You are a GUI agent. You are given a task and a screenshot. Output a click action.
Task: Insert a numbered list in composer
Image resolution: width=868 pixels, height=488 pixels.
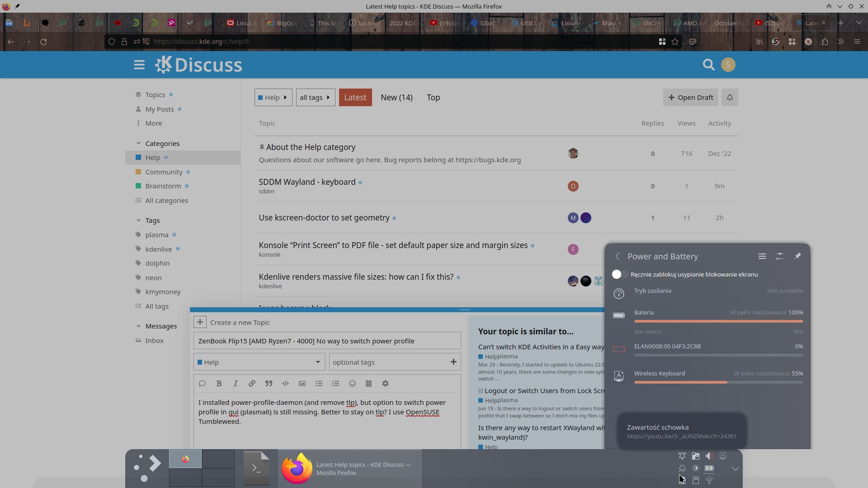(x=335, y=383)
